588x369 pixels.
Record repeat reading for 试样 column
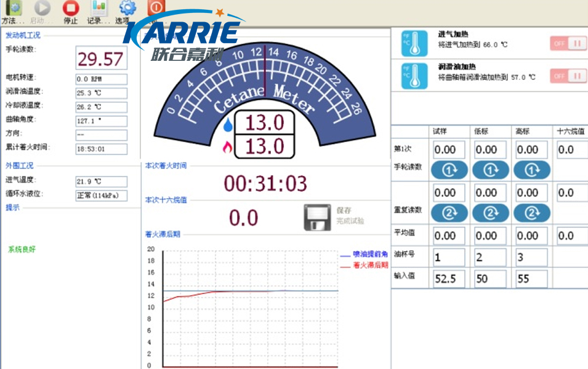click(x=448, y=213)
